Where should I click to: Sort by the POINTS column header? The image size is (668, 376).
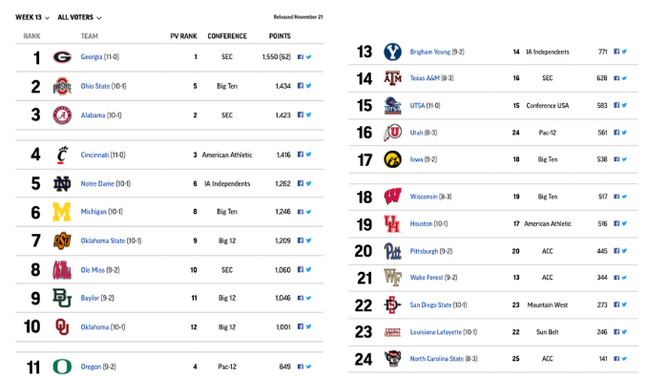click(280, 36)
